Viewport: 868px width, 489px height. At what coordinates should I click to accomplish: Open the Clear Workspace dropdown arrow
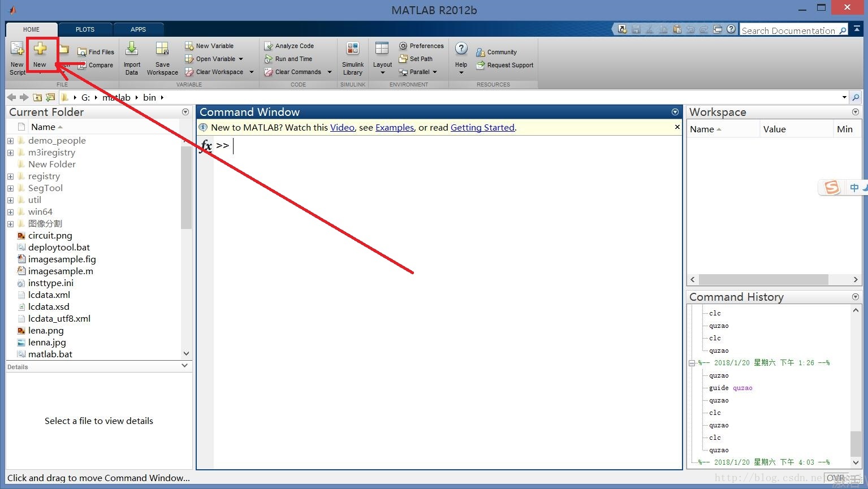tap(252, 72)
